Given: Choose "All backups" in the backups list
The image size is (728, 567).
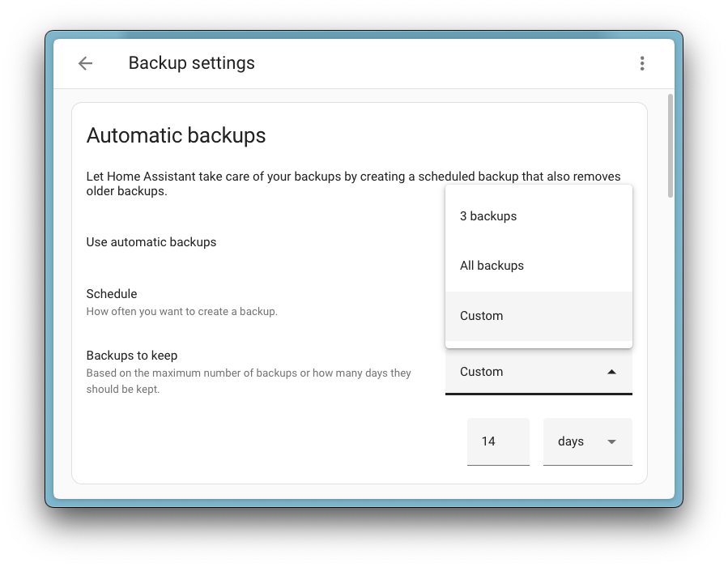Looking at the screenshot, I should pos(492,265).
